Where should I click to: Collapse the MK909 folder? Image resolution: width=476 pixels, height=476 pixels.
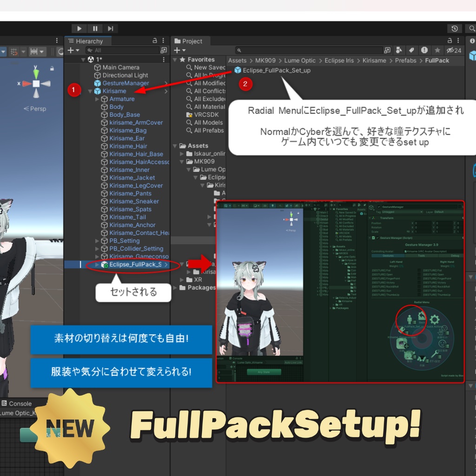[x=182, y=162]
